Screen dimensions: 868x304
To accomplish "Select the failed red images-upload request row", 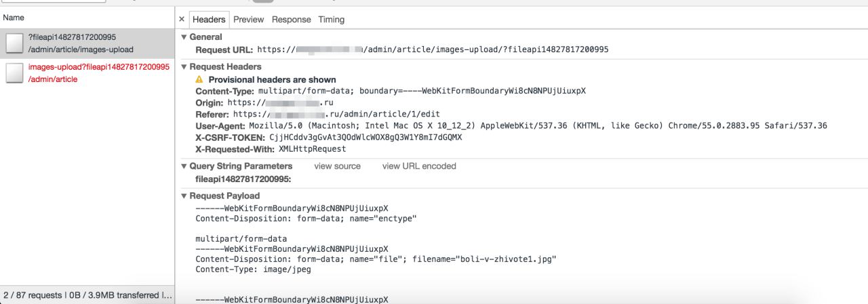I will [x=98, y=73].
